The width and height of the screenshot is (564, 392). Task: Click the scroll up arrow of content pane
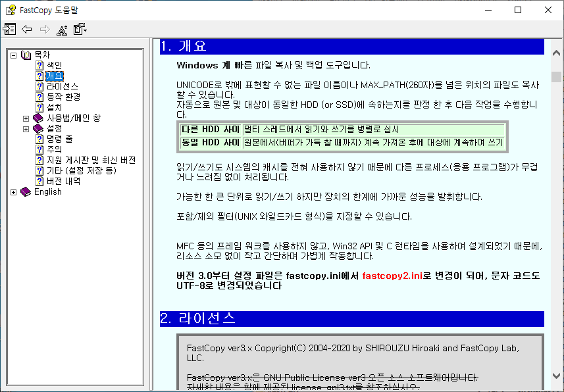[x=556, y=53]
